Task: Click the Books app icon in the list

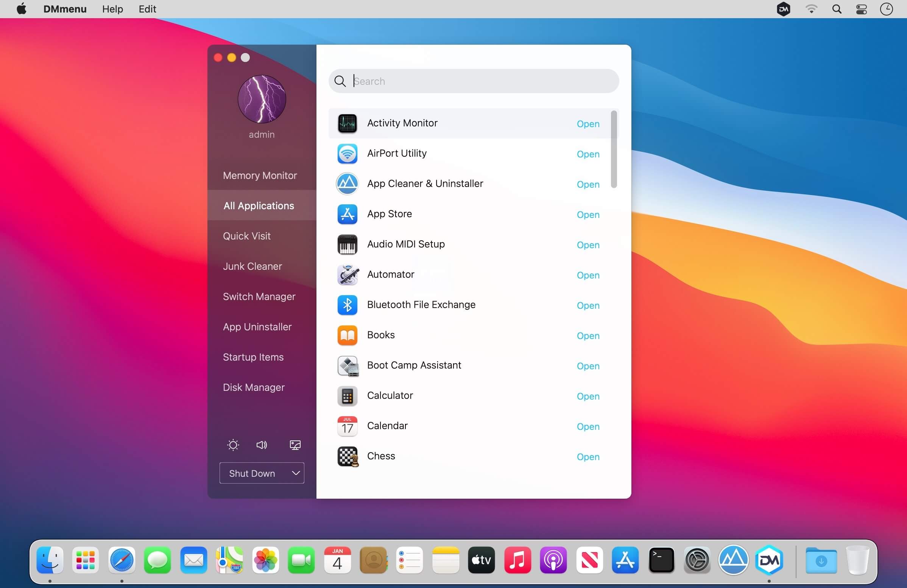Action: [x=347, y=336]
